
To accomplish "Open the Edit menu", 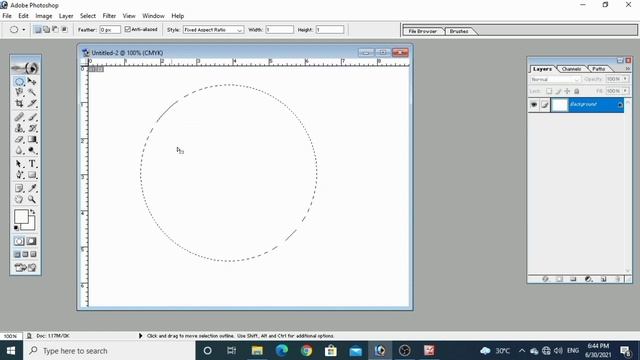I will pos(23,16).
